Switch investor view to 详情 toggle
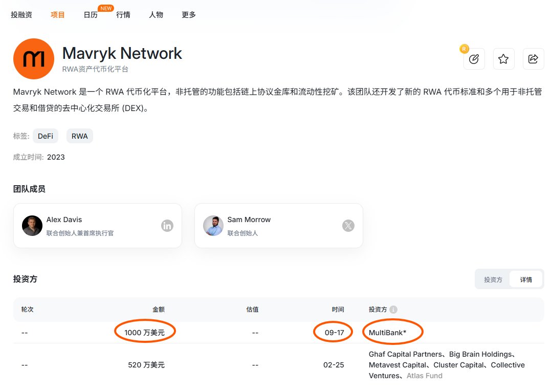Image resolution: width=553 pixels, height=392 pixels. tap(526, 280)
